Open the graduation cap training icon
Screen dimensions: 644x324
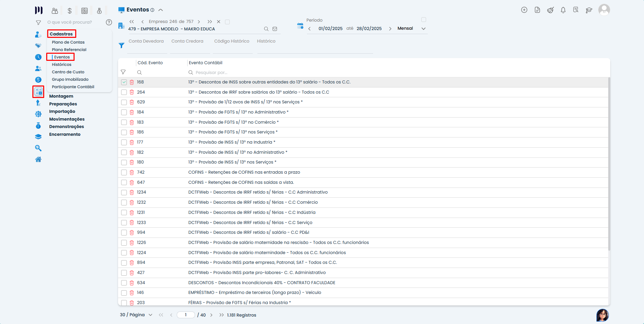(x=589, y=10)
